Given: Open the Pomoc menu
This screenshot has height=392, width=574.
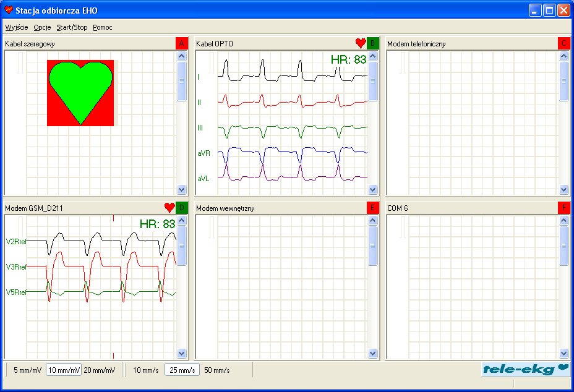Looking at the screenshot, I should click(x=103, y=27).
